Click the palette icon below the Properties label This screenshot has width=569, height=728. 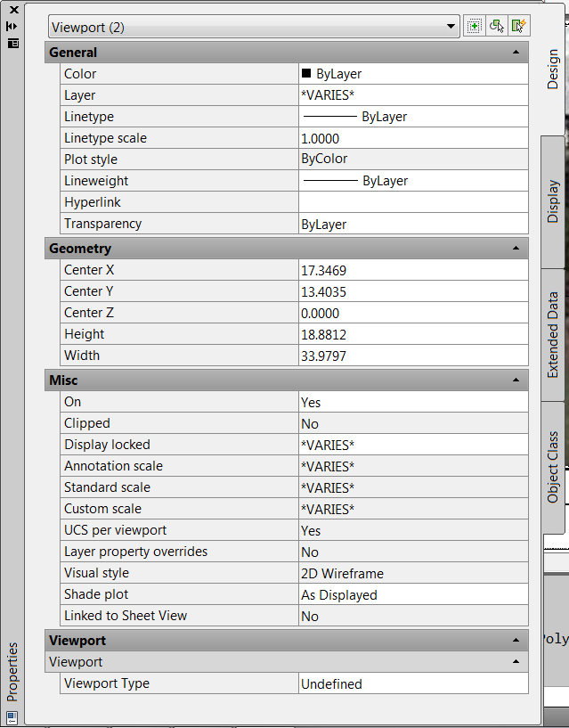coord(12,715)
